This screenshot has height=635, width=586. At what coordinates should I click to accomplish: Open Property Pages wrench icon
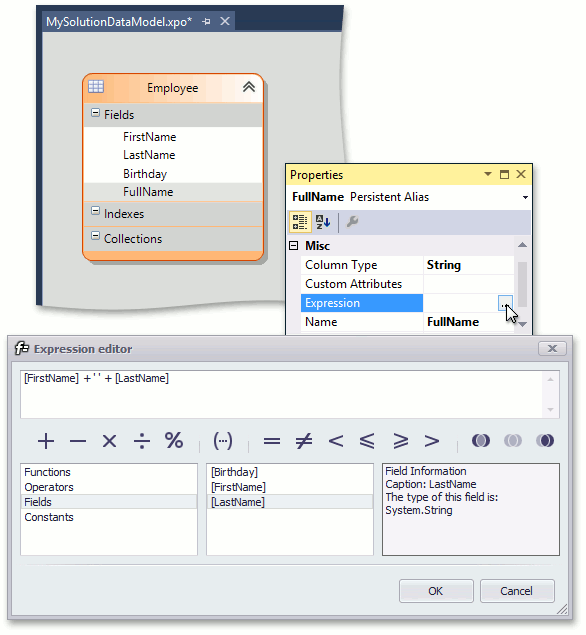(352, 222)
